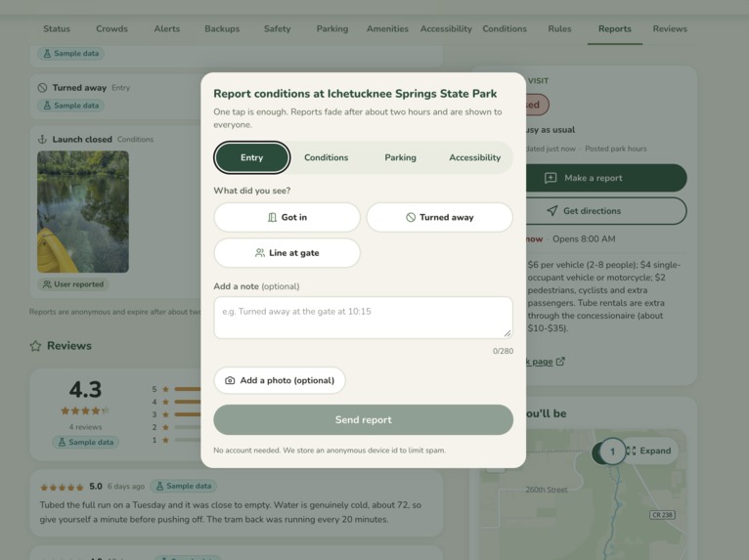Pick the Accessibility report category
Image resolution: width=749 pixels, height=560 pixels.
tap(474, 157)
